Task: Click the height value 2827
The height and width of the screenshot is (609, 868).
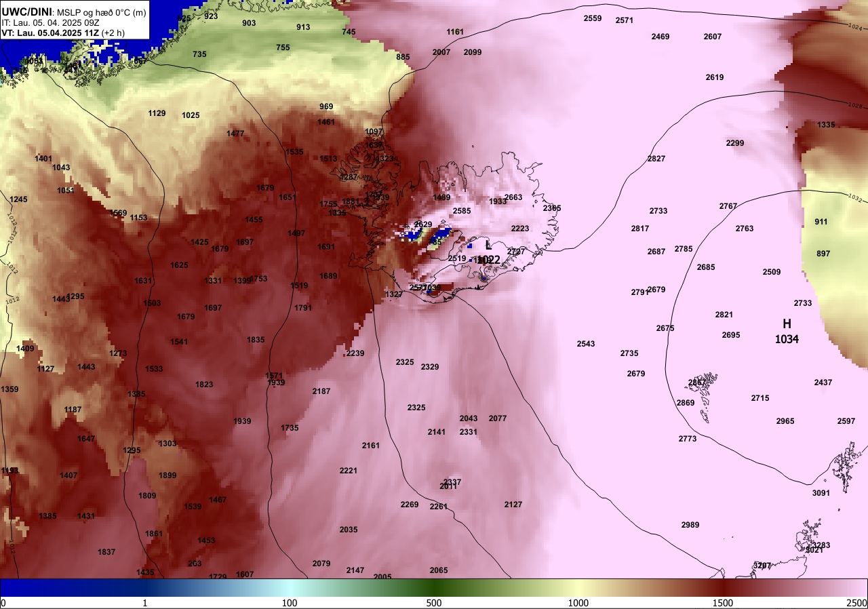Action: coord(656,159)
